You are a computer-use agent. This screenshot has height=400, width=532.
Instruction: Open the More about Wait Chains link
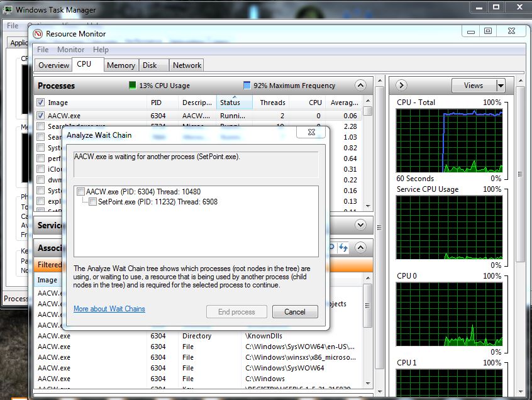(x=109, y=309)
